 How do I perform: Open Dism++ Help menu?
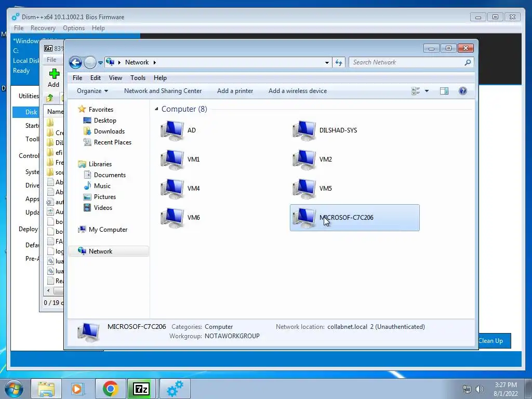tap(98, 28)
